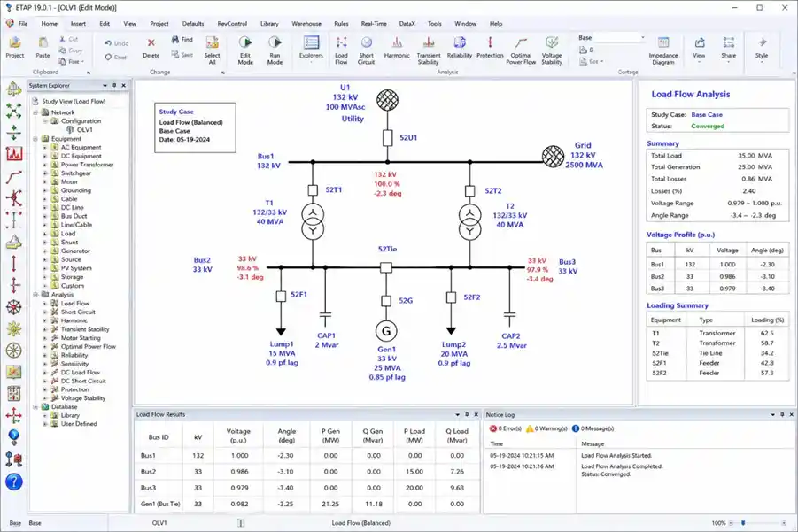The width and height of the screenshot is (798, 532).
Task: Open the RevControl tab
Action: [x=232, y=23]
